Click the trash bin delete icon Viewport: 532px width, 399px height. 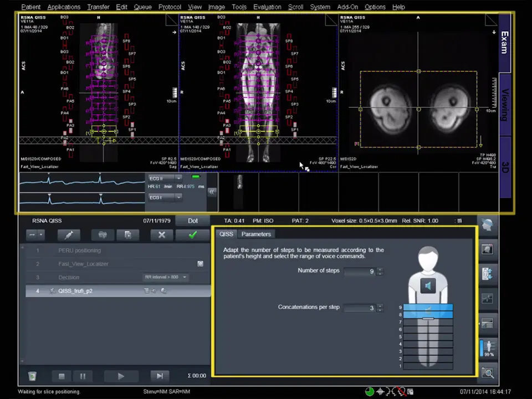pos(32,376)
